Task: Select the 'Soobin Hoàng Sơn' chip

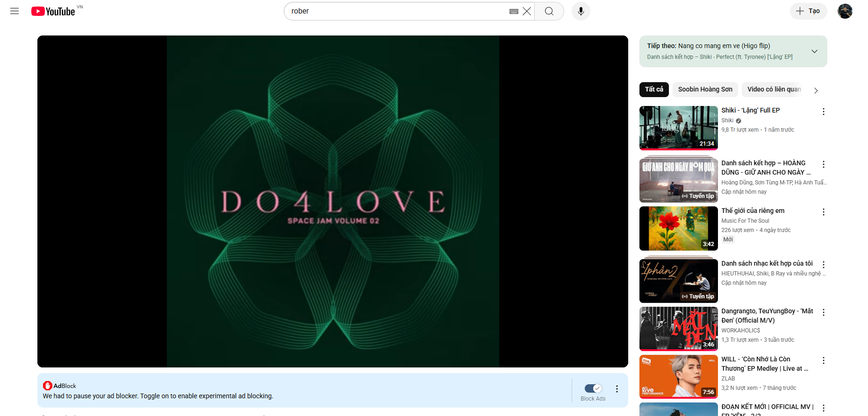Action: point(705,89)
